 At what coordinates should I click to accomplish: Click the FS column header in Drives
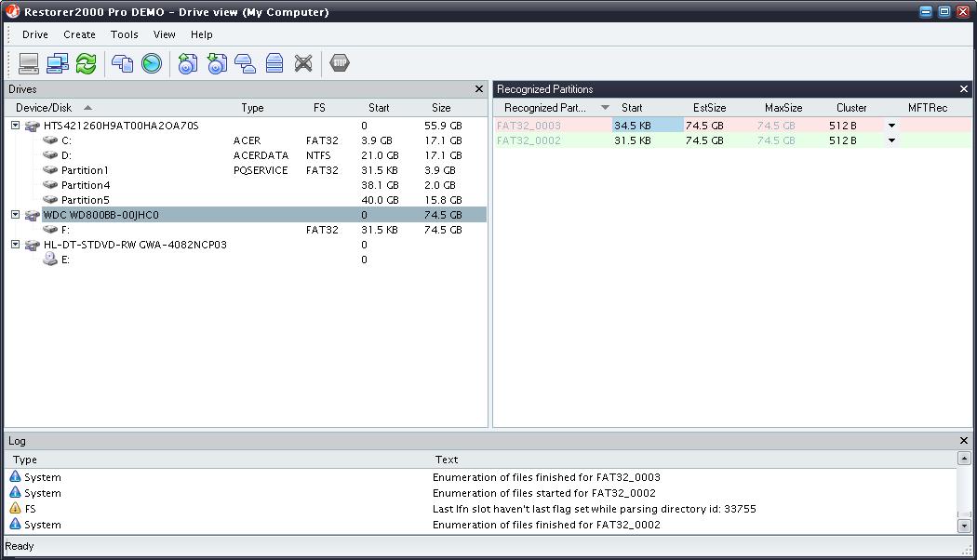[319, 108]
